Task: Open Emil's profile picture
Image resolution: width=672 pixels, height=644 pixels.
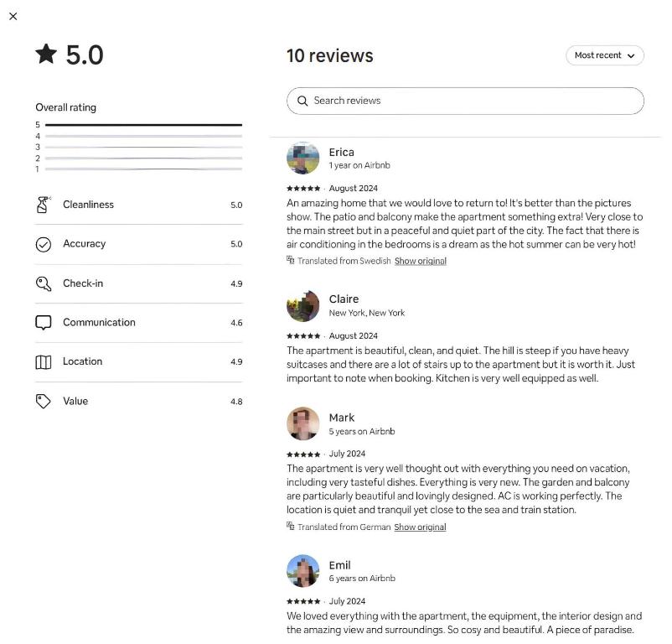Action: point(302,571)
